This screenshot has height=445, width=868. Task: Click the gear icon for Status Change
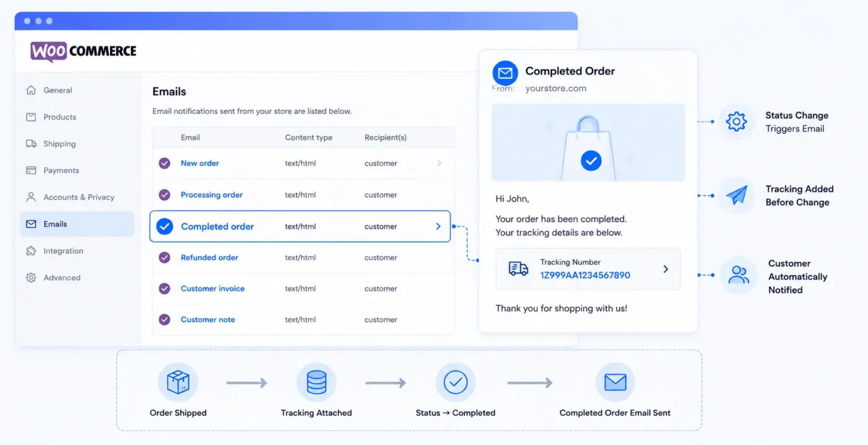tap(736, 122)
